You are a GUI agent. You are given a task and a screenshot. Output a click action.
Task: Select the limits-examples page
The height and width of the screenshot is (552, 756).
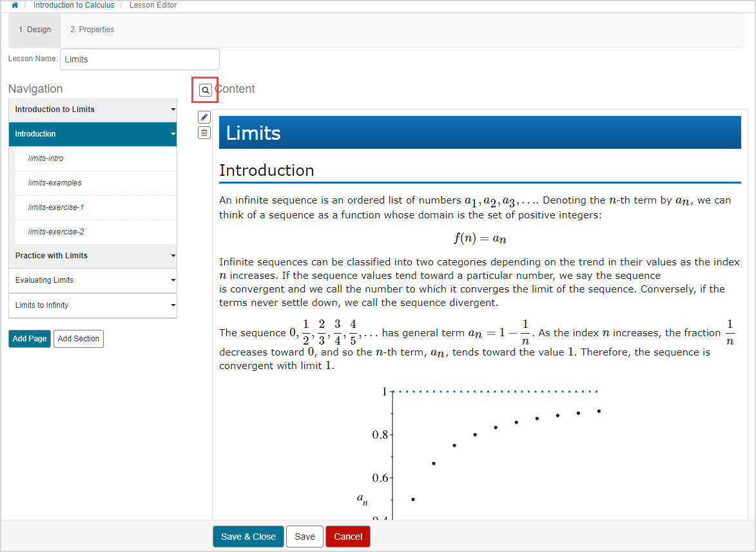55,183
